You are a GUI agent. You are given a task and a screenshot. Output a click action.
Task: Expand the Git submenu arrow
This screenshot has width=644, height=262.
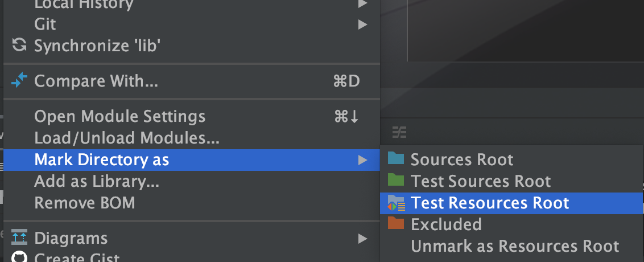click(x=362, y=24)
